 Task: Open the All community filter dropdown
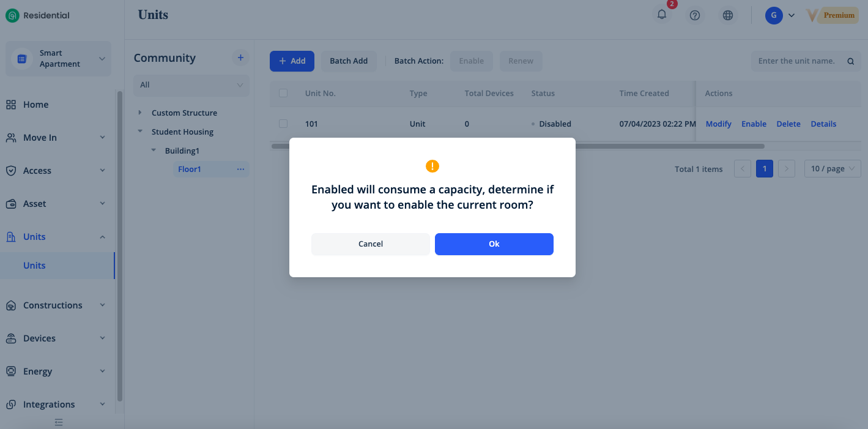click(x=191, y=85)
